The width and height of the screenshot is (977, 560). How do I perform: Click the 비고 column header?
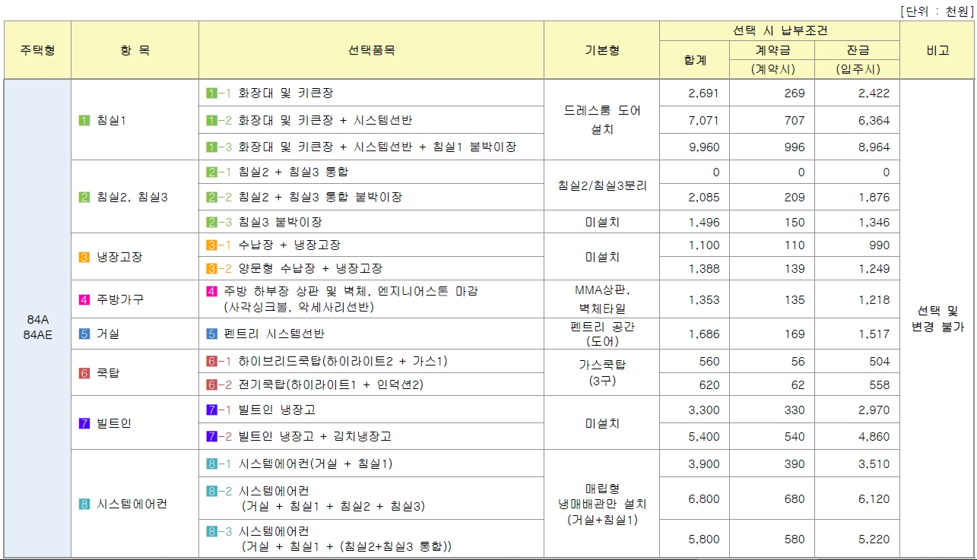[937, 50]
